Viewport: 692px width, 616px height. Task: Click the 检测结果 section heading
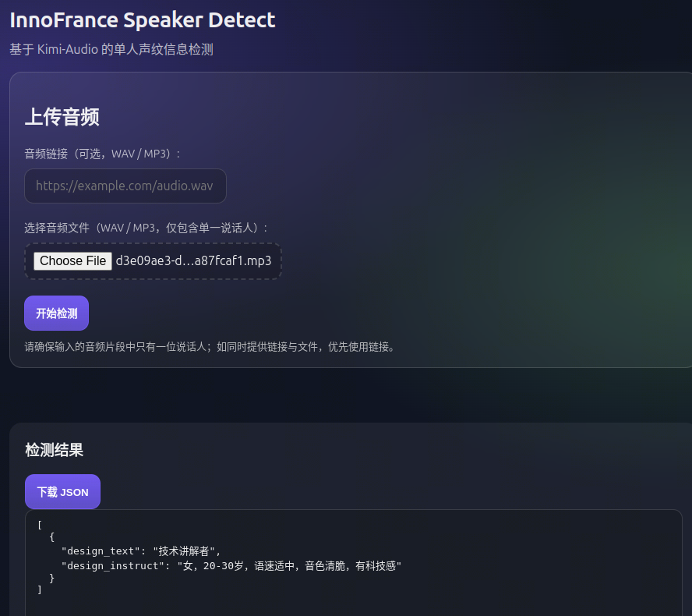coord(54,450)
